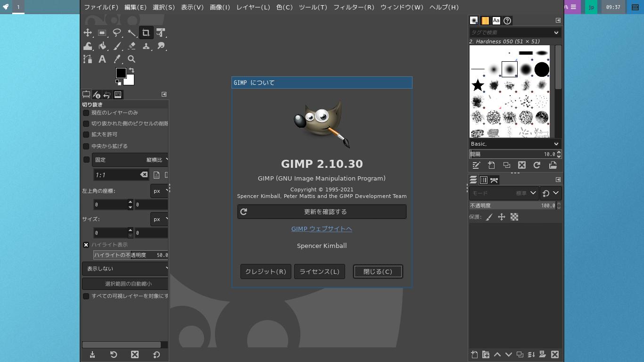Adjust the '不透明度' layer opacity slider

coord(512,206)
